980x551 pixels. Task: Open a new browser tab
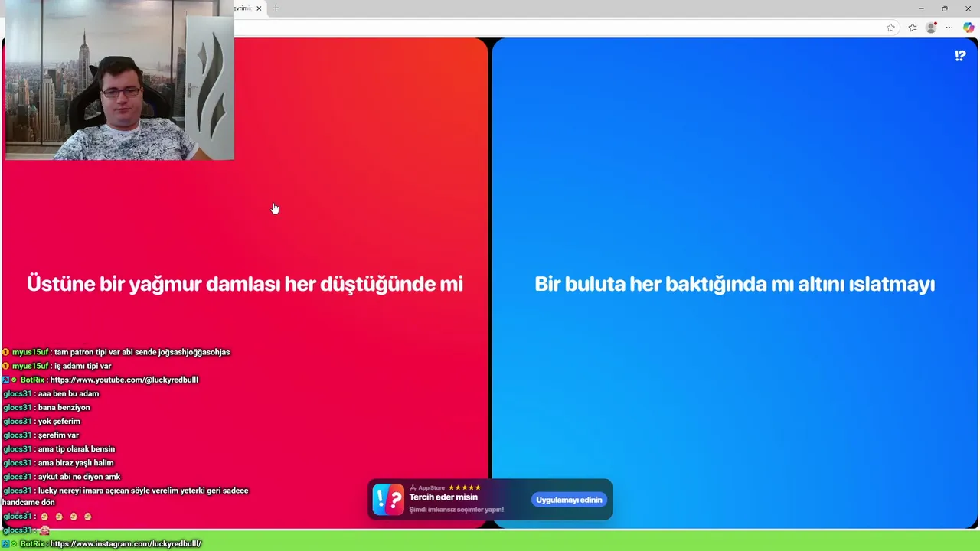pos(276,8)
